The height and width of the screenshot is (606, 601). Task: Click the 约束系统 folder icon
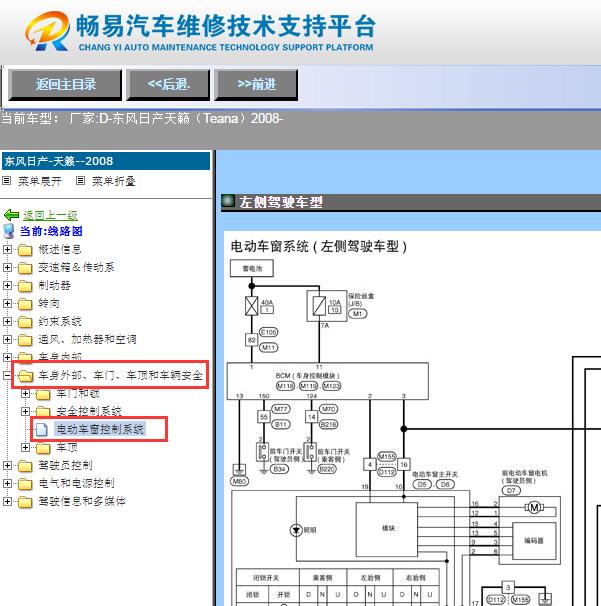[25, 322]
